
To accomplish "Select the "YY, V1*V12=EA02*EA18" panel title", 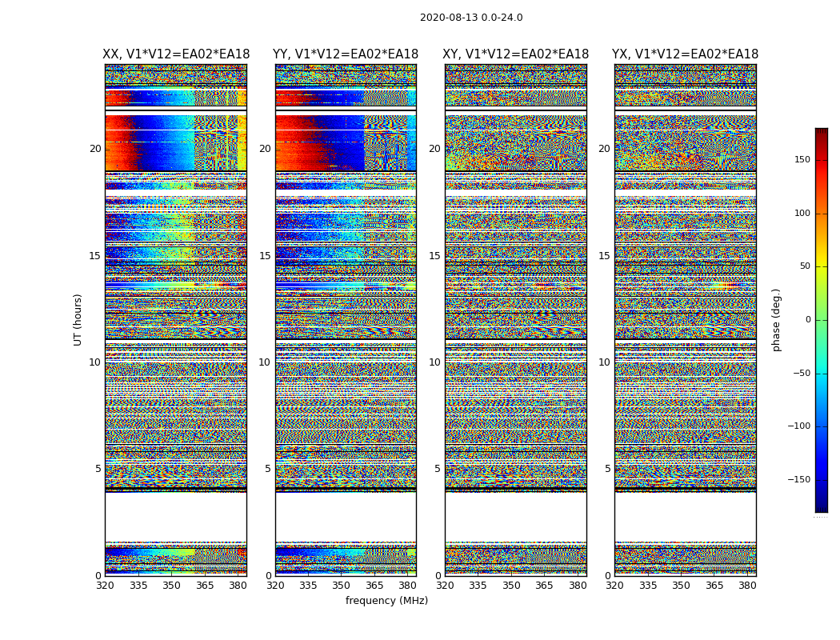I will pos(346,54).
